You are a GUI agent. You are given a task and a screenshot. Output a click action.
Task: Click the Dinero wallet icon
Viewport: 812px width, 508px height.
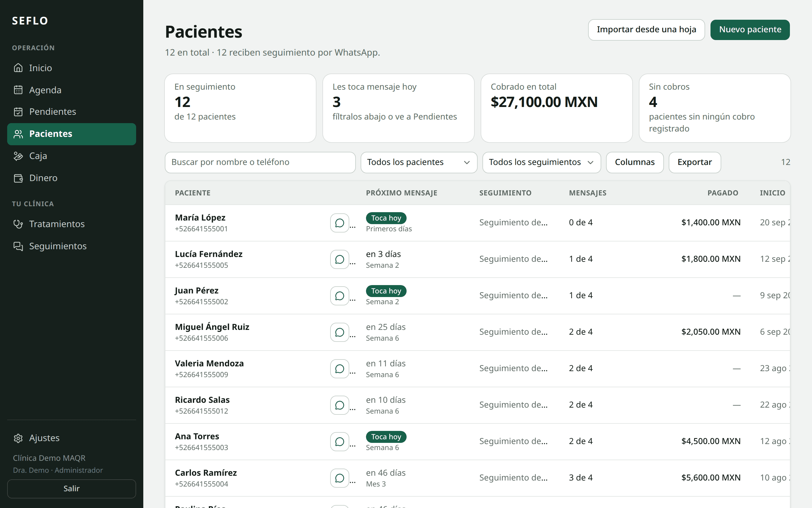(18, 178)
